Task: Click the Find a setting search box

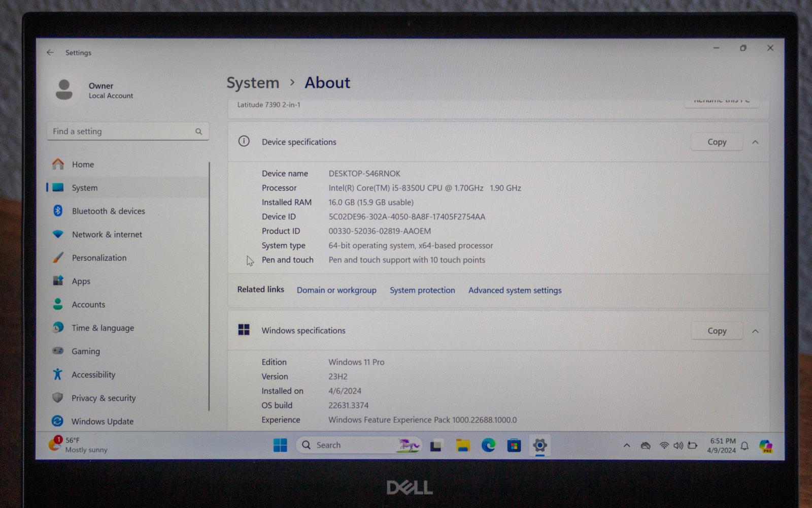Action: (127, 132)
